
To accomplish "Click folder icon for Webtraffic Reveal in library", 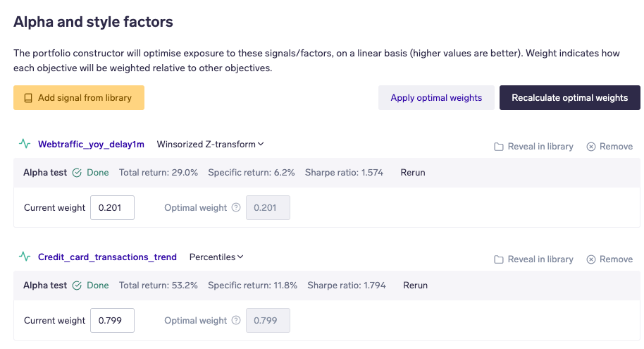I will click(x=499, y=147).
